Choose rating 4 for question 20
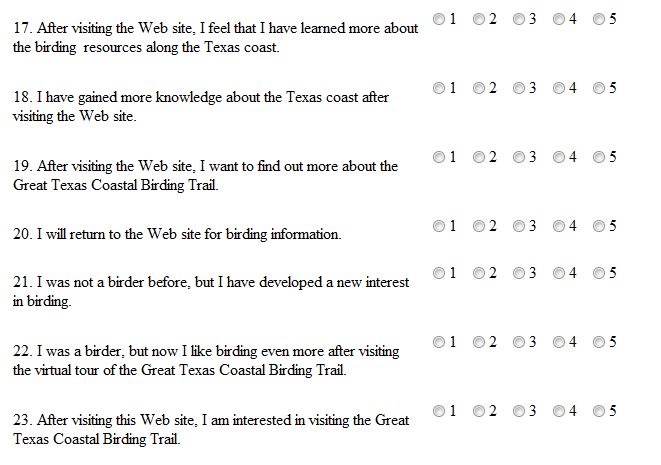 559,226
